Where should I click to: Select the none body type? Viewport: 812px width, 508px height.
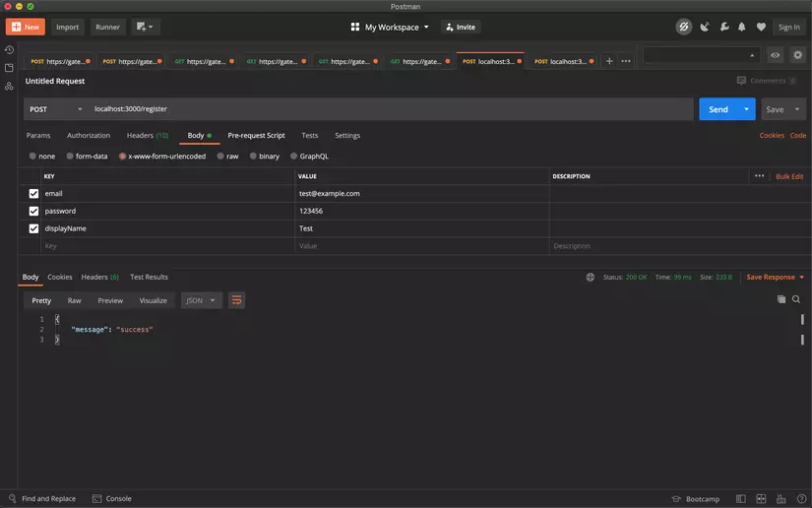pos(42,156)
